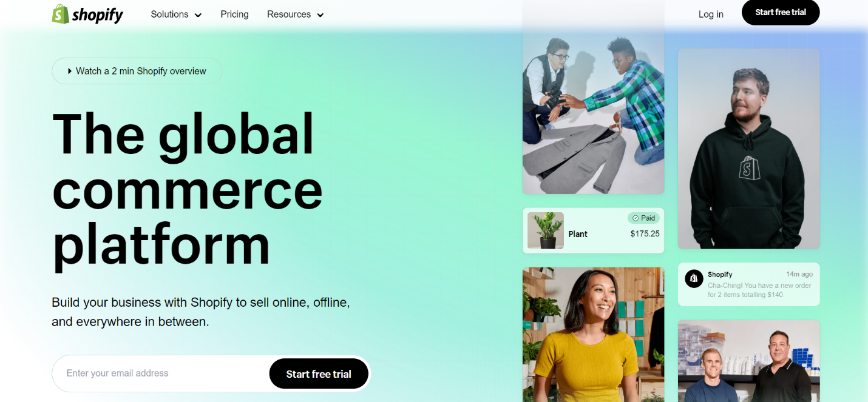Watch a 2 min Shopify overview
Screen dimensions: 868x402
click(x=137, y=71)
